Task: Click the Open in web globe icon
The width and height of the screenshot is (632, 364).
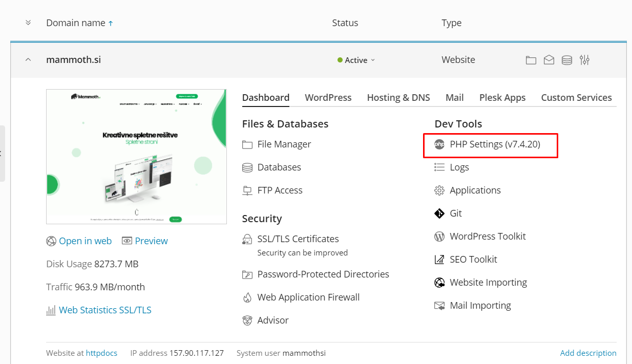Action: 51,241
